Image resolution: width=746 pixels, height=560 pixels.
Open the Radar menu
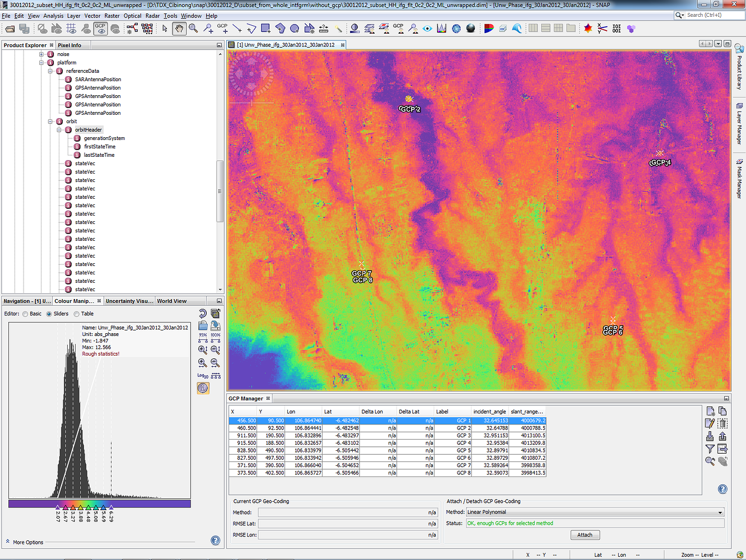[x=152, y=16]
